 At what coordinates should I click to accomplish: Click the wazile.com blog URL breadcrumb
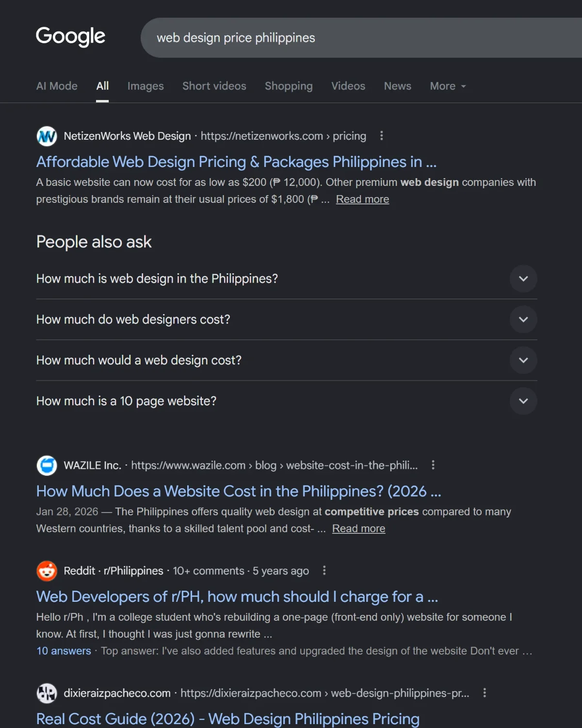click(274, 465)
